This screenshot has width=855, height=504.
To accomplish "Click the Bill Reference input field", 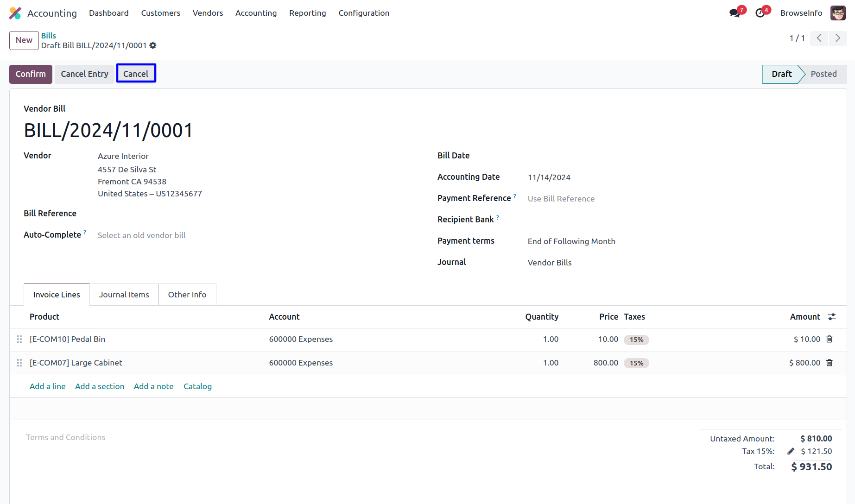I will 185,214.
